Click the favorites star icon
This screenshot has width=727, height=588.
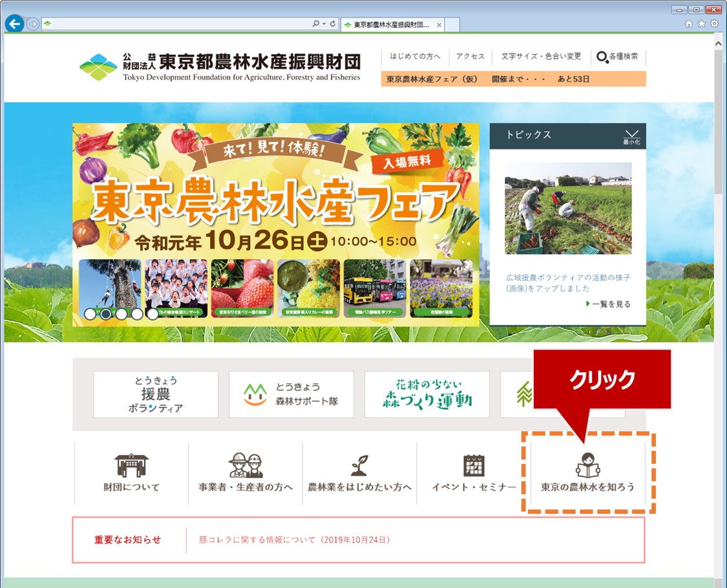point(702,24)
